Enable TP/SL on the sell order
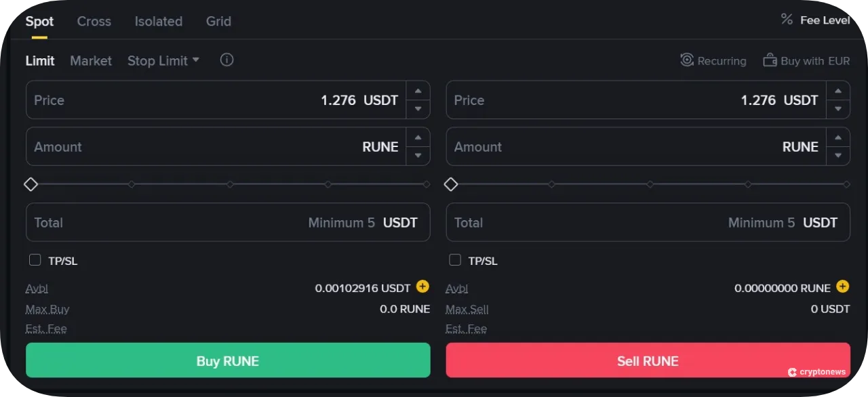 click(454, 259)
